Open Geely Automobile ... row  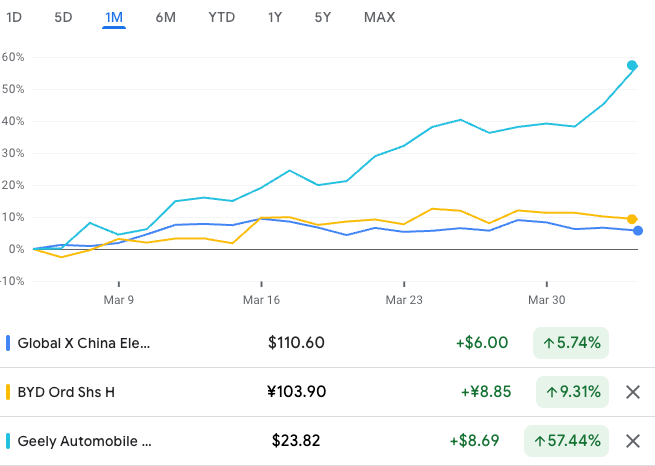pos(328,441)
